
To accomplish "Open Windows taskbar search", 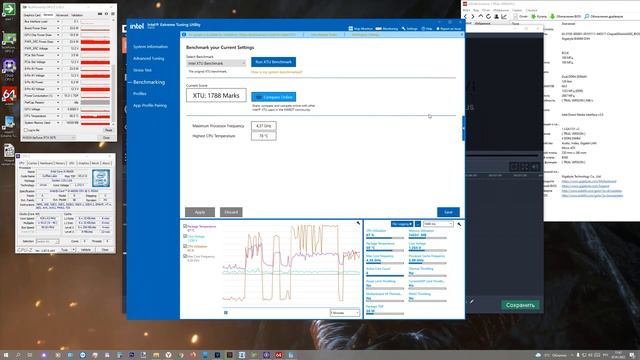I will [18, 355].
